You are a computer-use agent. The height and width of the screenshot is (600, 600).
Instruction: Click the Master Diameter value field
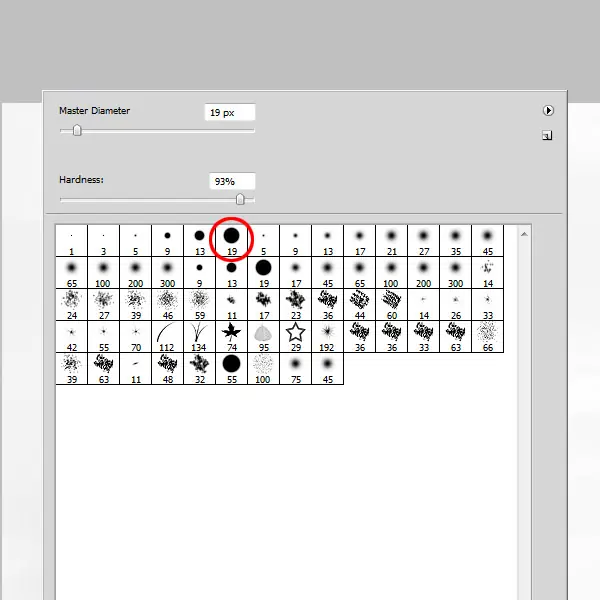pos(230,112)
